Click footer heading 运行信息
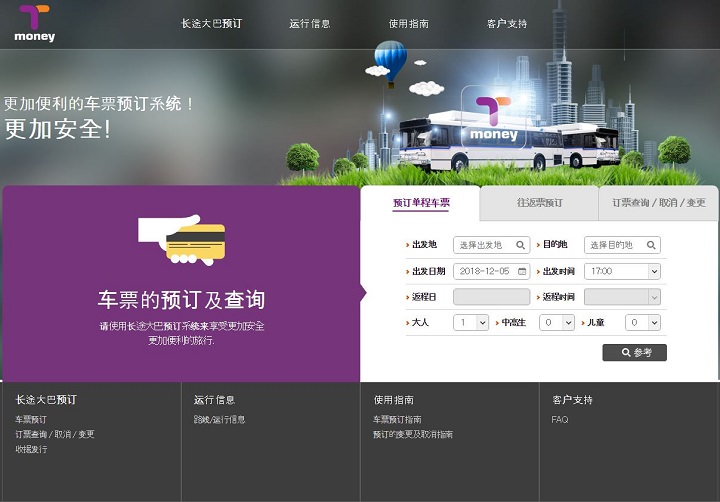 214,400
